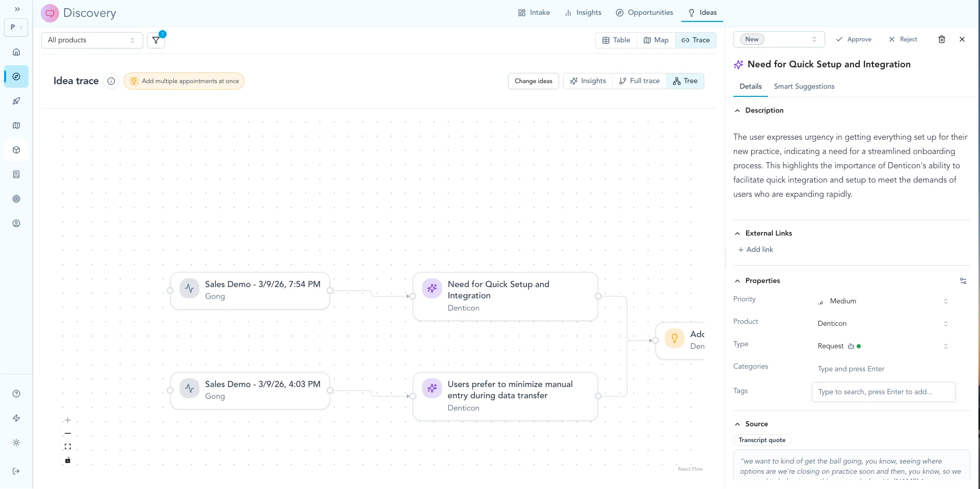The width and height of the screenshot is (980, 489).
Task: Click the Transcript quote badge
Action: (762, 440)
